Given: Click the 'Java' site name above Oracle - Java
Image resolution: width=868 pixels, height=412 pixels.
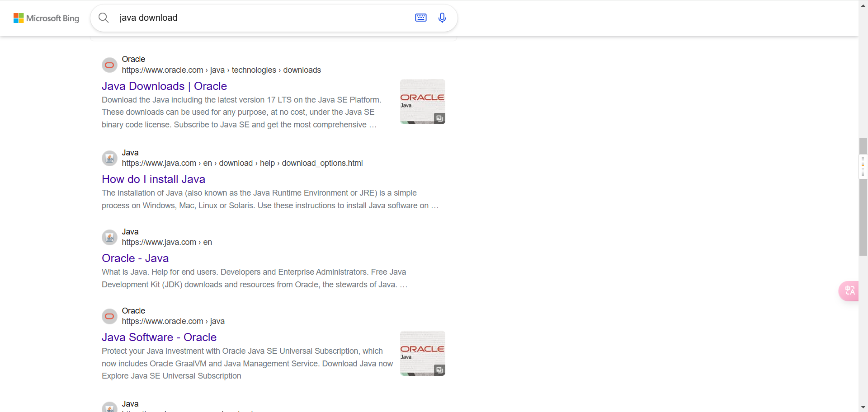Looking at the screenshot, I should (x=130, y=232).
